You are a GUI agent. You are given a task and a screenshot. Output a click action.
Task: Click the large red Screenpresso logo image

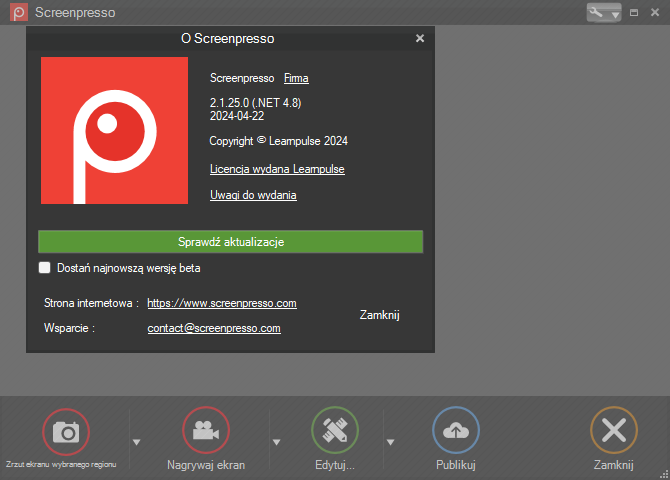(x=114, y=130)
